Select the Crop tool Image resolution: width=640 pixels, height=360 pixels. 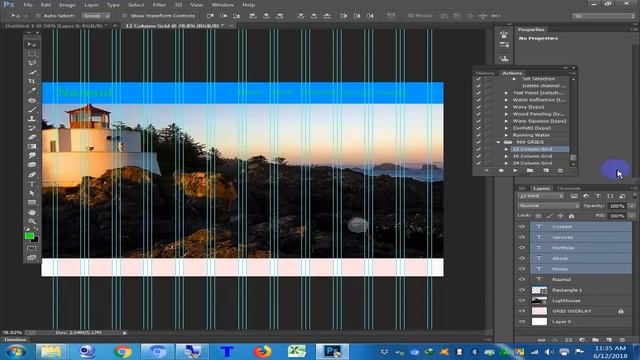[x=32, y=81]
